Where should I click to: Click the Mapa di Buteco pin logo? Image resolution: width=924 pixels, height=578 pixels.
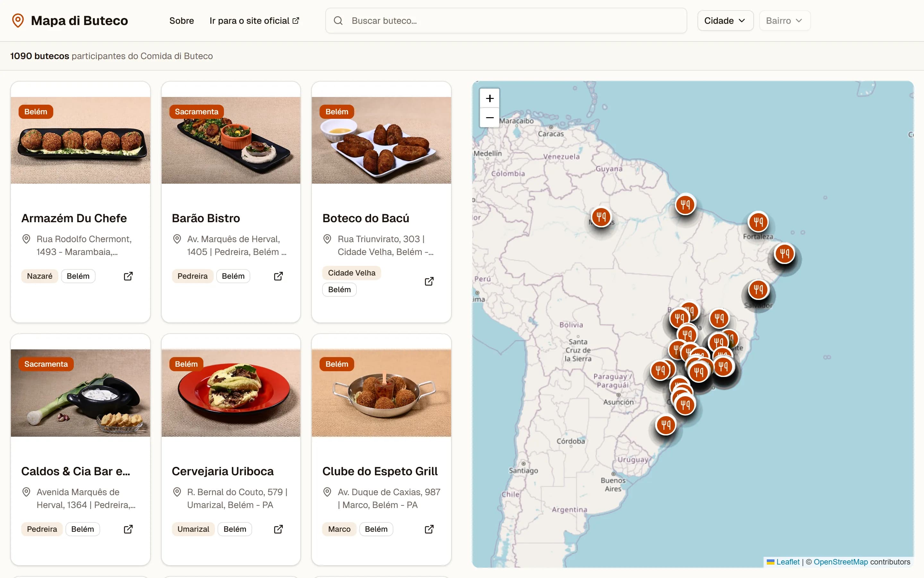18,21
